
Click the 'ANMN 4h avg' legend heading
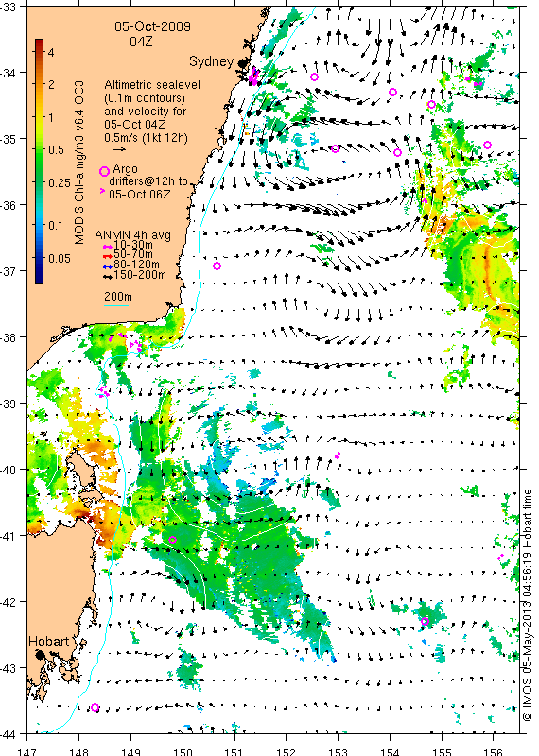[132, 235]
